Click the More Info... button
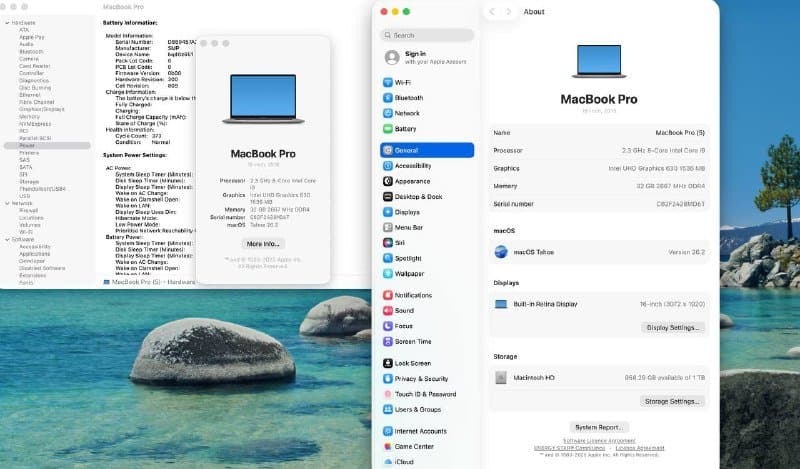 coord(263,244)
